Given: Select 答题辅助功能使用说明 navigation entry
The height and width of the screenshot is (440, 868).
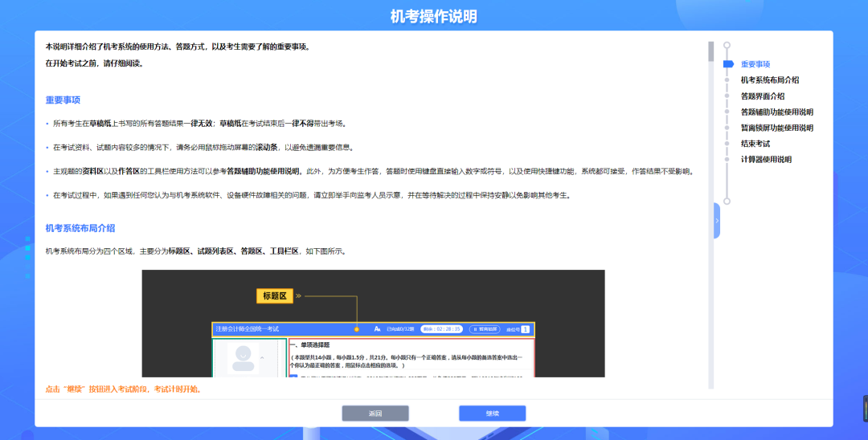Looking at the screenshot, I should click(776, 112).
